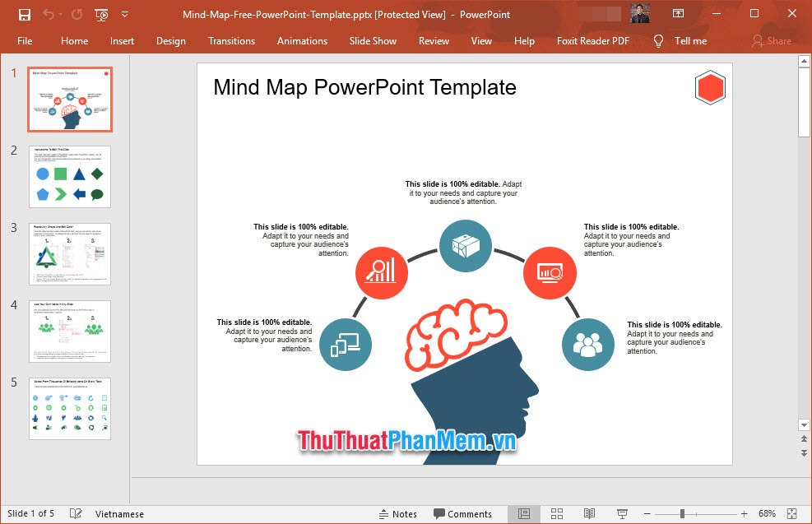Select slide 3 thumbnail in the panel
This screenshot has width=812, height=524.
tap(70, 254)
